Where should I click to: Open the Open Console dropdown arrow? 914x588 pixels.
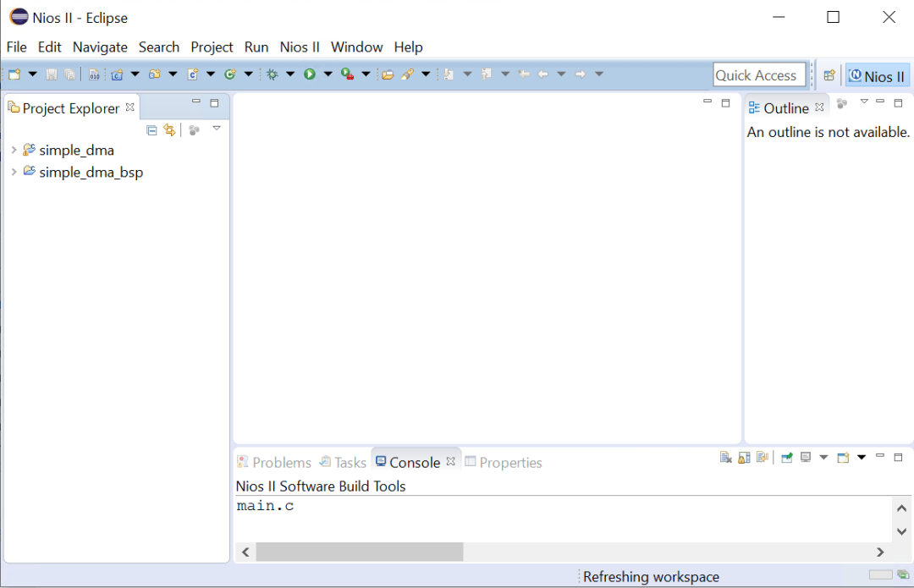[861, 458]
